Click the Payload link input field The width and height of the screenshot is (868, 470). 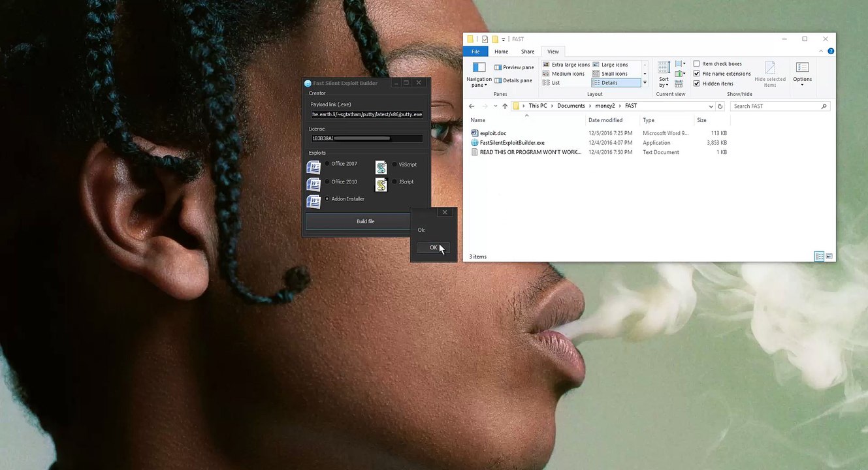tap(367, 114)
